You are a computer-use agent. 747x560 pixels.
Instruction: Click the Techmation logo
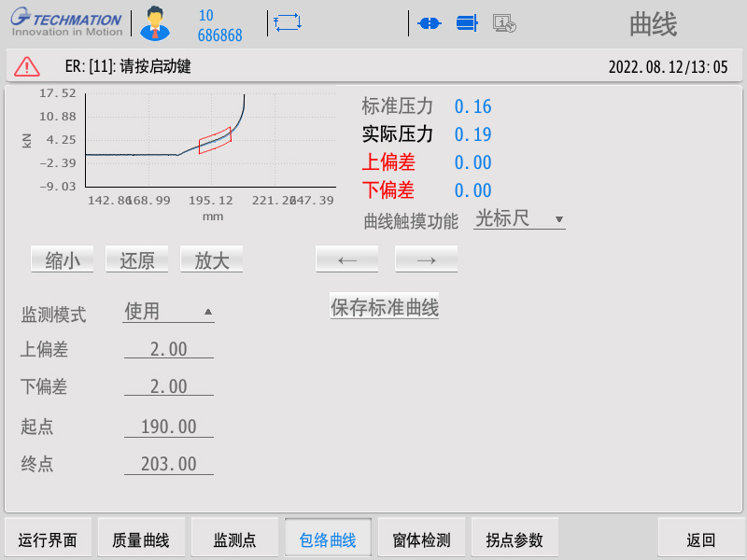pos(65,23)
